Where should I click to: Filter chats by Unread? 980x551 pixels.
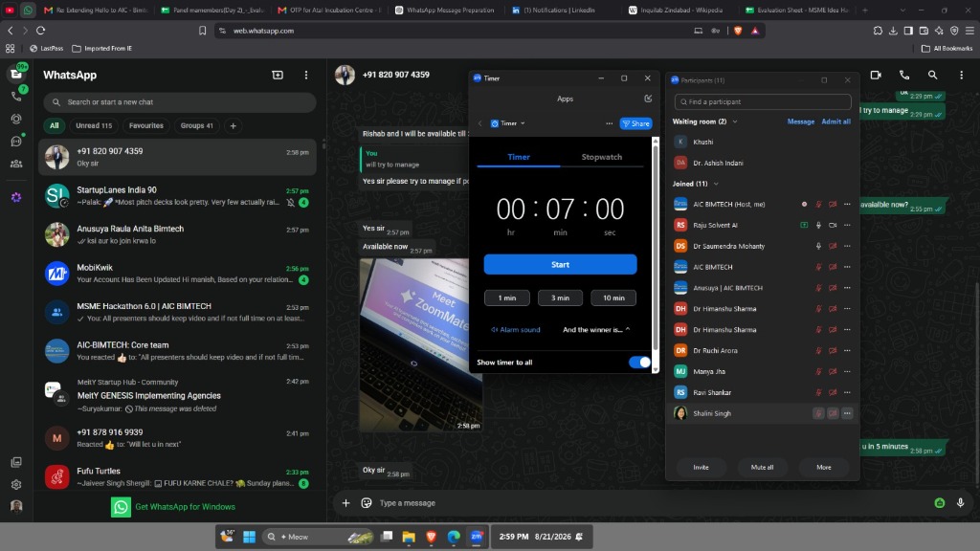94,125
